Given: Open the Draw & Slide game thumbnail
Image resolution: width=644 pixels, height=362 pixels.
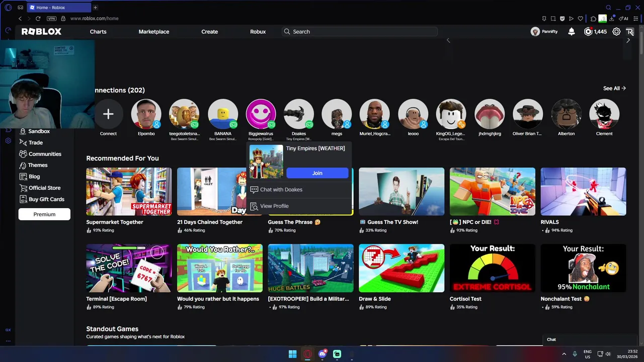Looking at the screenshot, I should coord(401,268).
